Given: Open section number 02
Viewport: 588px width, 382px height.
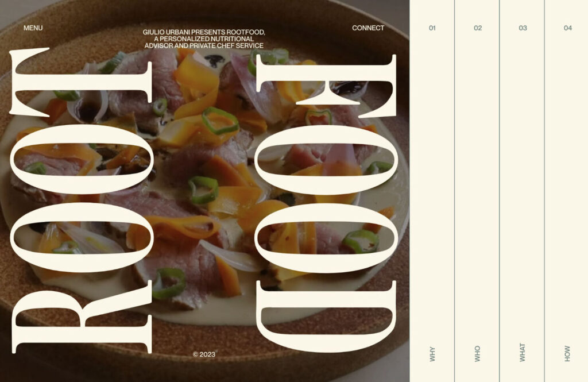Looking at the screenshot, I should (477, 28).
